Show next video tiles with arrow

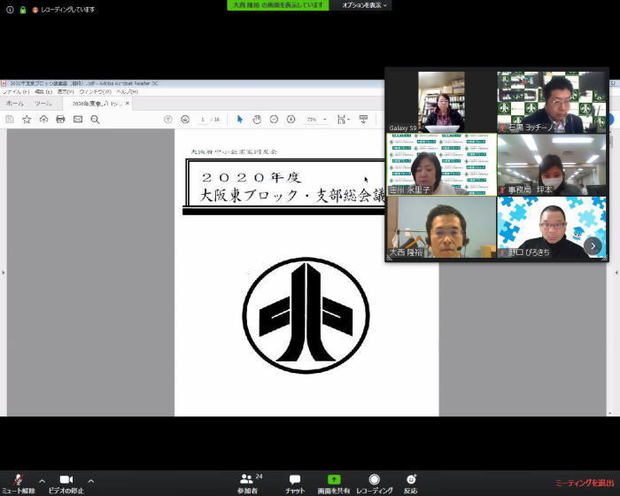point(593,246)
